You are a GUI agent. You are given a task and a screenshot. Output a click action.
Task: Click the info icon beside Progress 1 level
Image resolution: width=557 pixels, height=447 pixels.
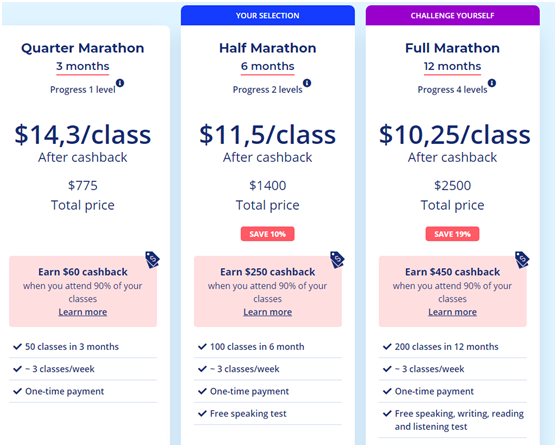tap(120, 83)
